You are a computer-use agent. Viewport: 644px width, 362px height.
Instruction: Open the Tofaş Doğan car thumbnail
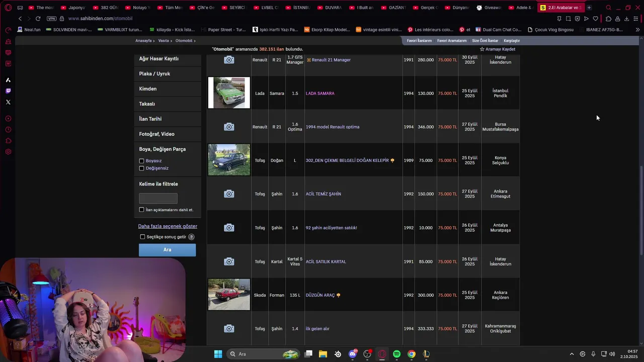[229, 160]
